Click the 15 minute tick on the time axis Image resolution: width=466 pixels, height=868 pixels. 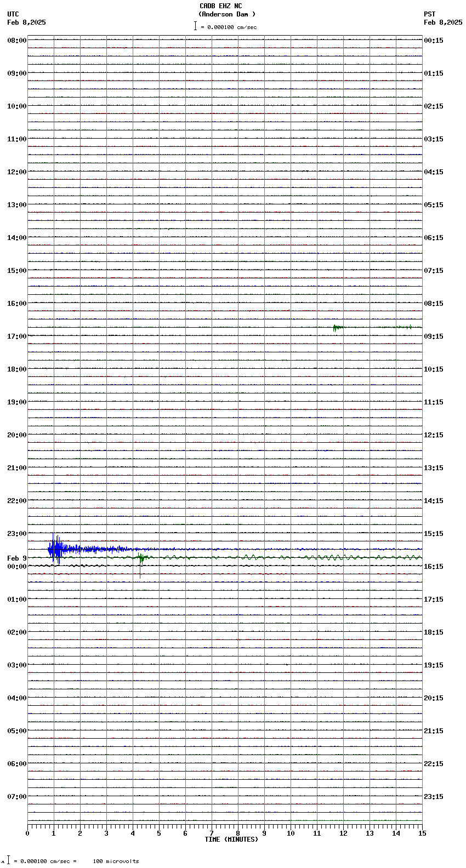point(422,833)
